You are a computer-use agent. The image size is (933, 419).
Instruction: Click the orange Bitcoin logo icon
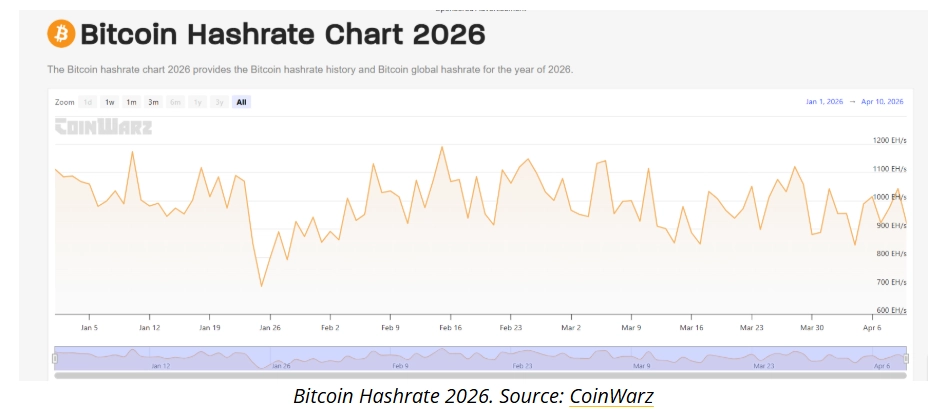tap(61, 34)
